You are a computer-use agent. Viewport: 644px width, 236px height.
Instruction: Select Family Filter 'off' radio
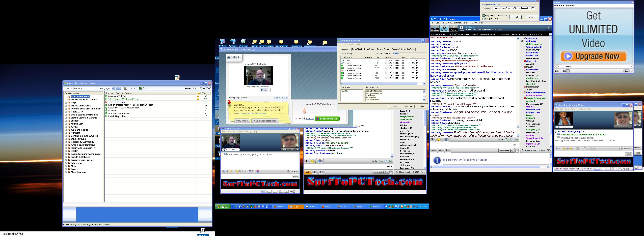(207, 88)
